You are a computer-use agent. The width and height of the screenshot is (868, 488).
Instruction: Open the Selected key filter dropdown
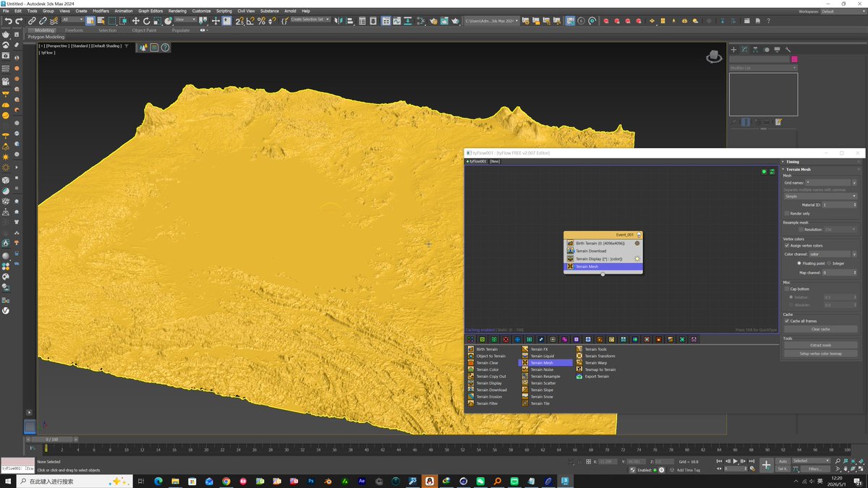(x=812, y=461)
